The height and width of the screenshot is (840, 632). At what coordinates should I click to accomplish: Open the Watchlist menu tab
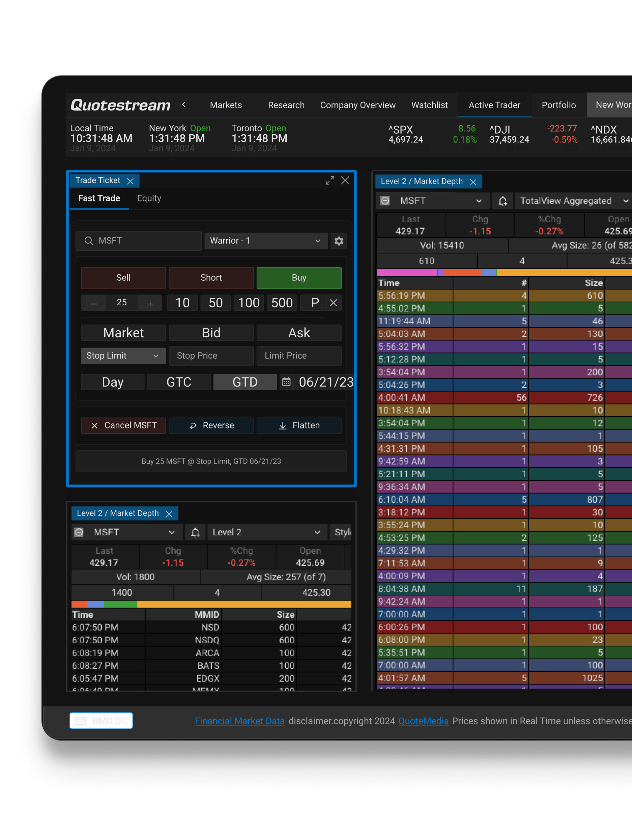(429, 105)
